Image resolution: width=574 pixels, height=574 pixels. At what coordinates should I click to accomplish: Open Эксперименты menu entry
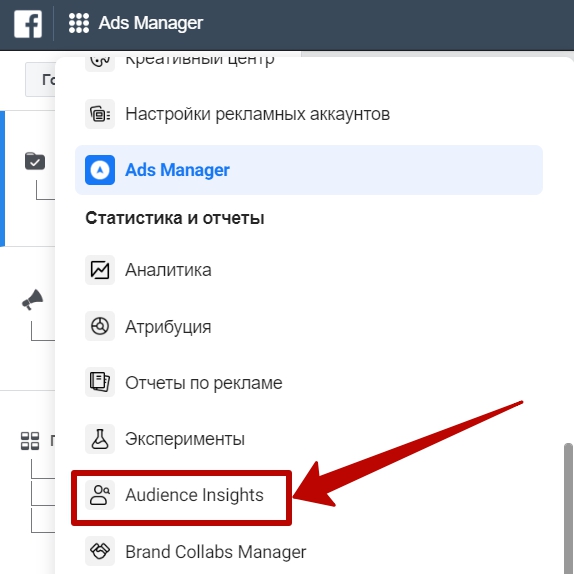tap(309, 439)
